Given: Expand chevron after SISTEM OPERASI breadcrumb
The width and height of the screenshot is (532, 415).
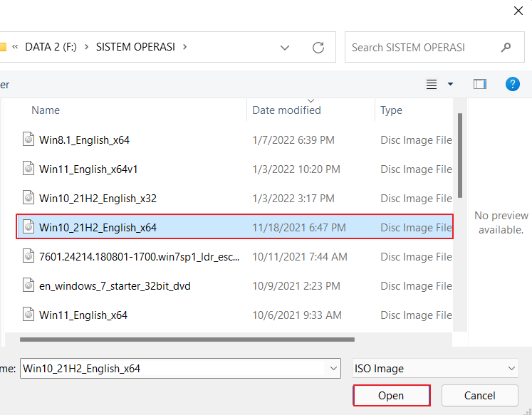Looking at the screenshot, I should click(x=185, y=47).
